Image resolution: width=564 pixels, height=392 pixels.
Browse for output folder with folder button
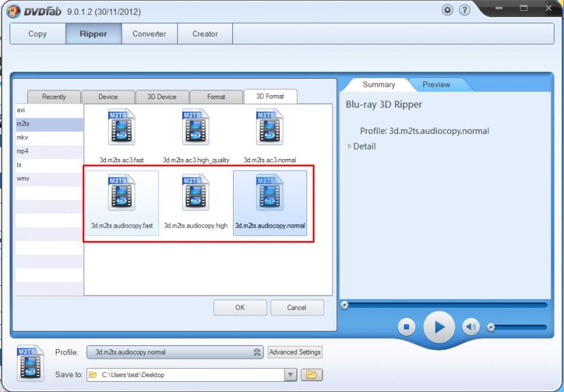(312, 374)
